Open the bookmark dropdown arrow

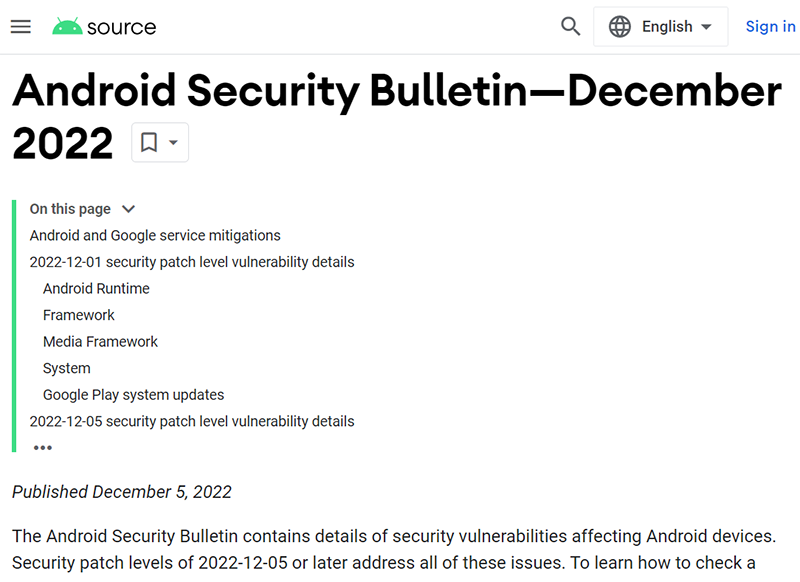click(x=173, y=143)
